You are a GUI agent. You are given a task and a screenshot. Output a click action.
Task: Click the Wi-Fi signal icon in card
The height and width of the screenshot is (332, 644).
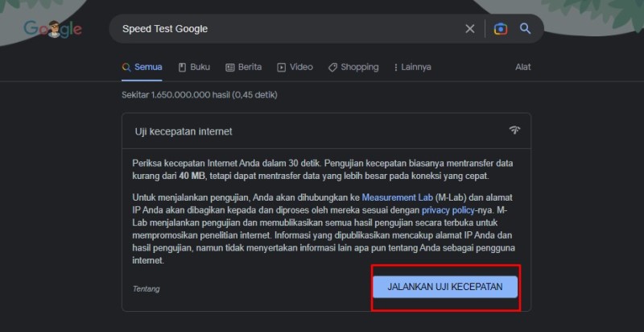[514, 131]
